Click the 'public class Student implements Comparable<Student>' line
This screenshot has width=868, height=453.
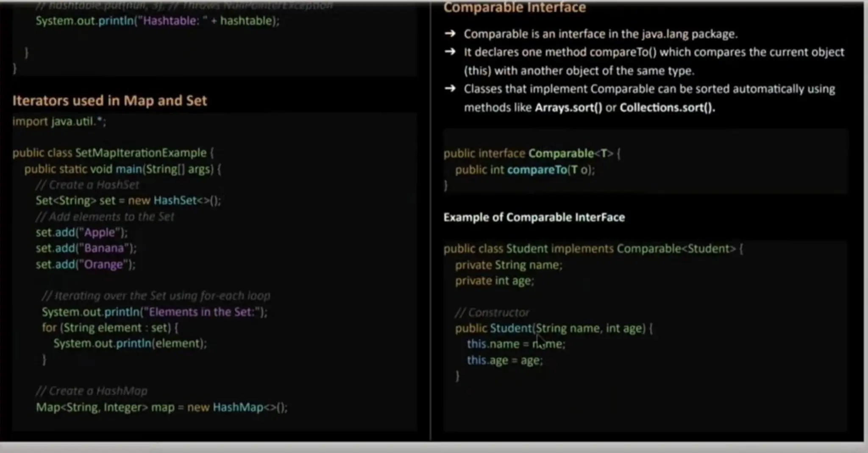[593, 249]
